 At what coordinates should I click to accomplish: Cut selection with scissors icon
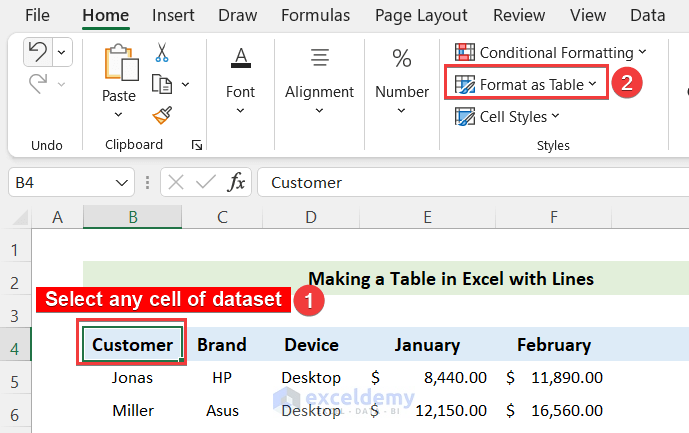pos(162,52)
